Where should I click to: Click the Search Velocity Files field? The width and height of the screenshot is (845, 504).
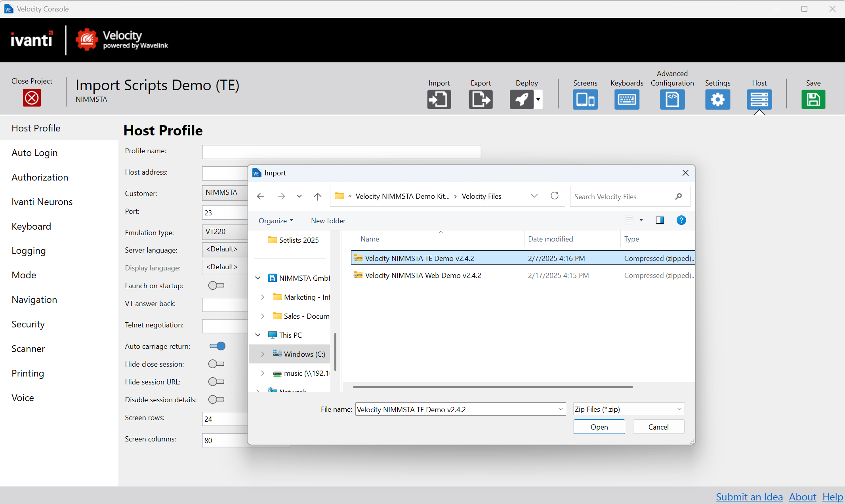(630, 196)
